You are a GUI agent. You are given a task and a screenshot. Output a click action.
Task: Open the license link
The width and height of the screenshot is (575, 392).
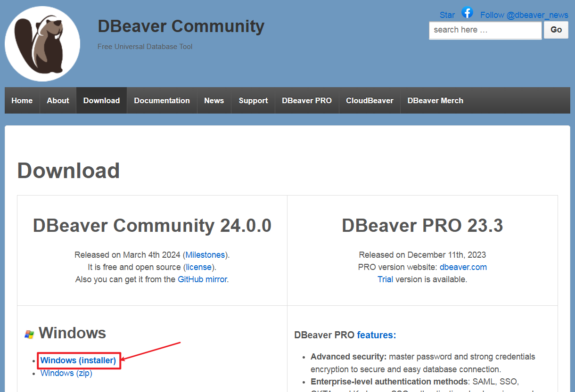click(199, 267)
